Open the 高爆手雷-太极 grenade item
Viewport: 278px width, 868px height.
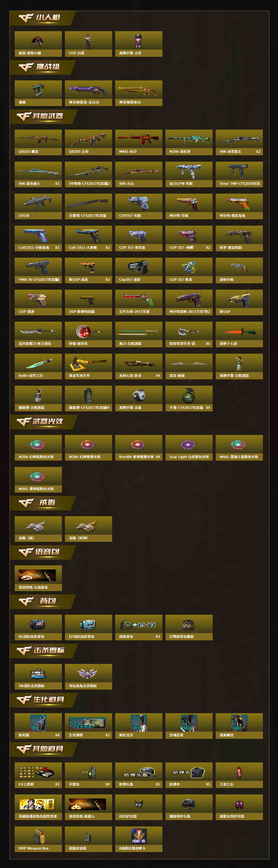coord(139,398)
